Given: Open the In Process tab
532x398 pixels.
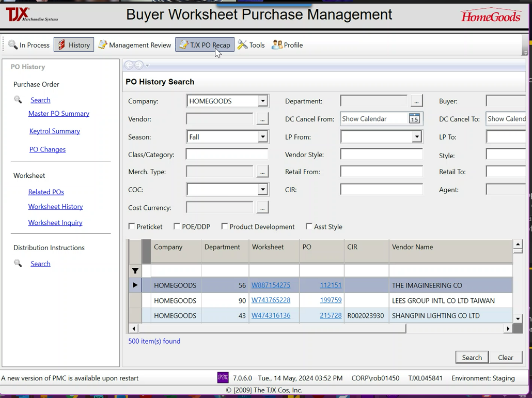Looking at the screenshot, I should tap(29, 45).
